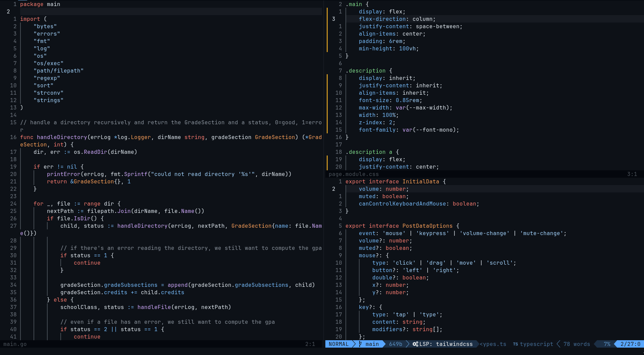The height and width of the screenshot is (355, 644).
Task: Click the LSP gears icon
Action: click(415, 344)
